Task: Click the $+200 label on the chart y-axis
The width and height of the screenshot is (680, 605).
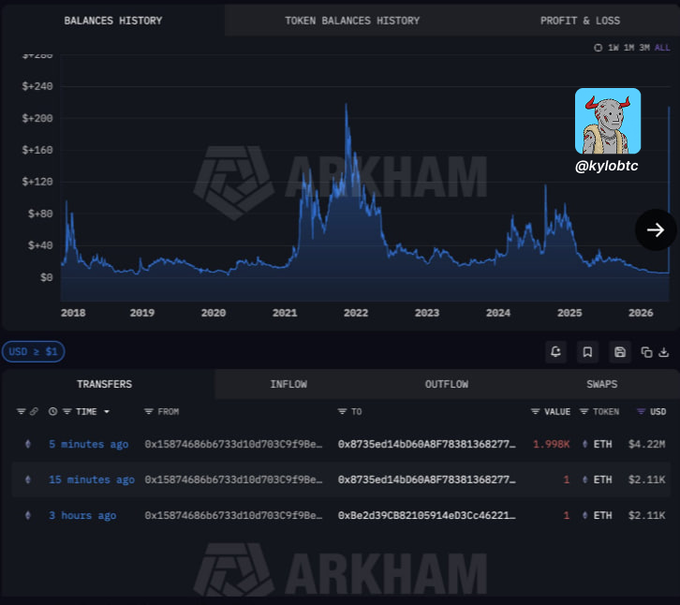Action: pos(37,118)
